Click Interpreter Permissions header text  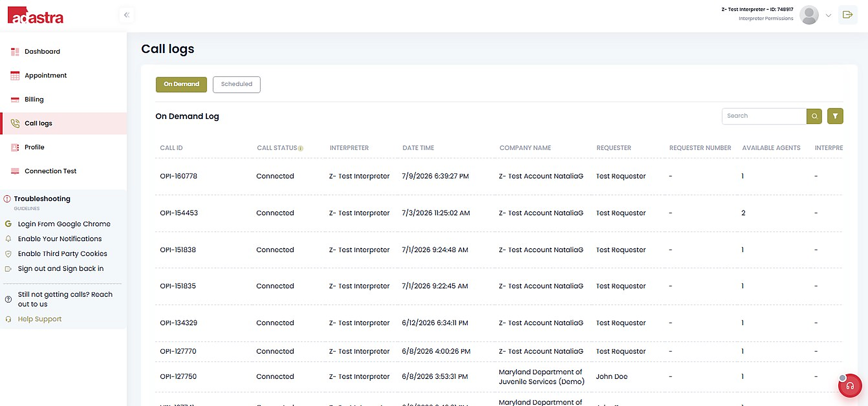click(766, 18)
